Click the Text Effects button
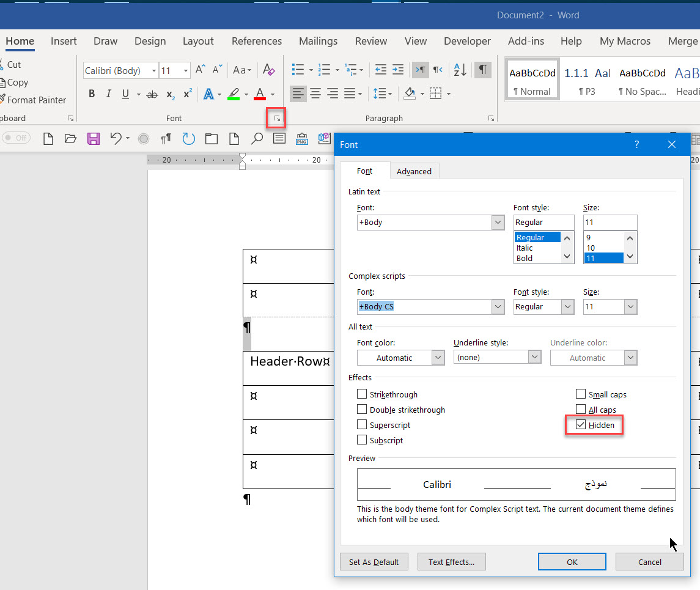 pyautogui.click(x=451, y=562)
